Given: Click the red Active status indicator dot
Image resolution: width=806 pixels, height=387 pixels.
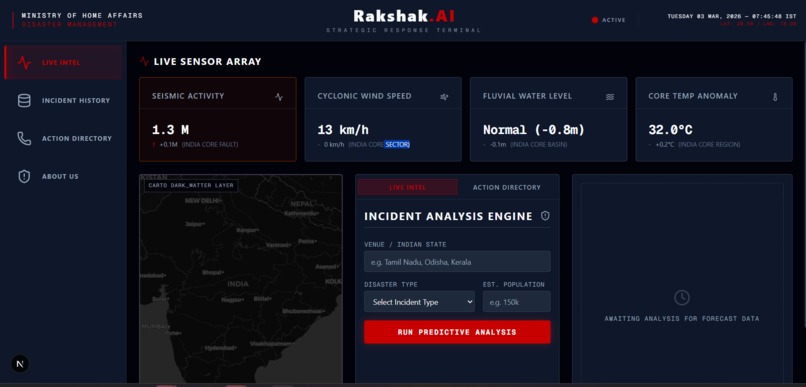Looking at the screenshot, I should point(595,20).
